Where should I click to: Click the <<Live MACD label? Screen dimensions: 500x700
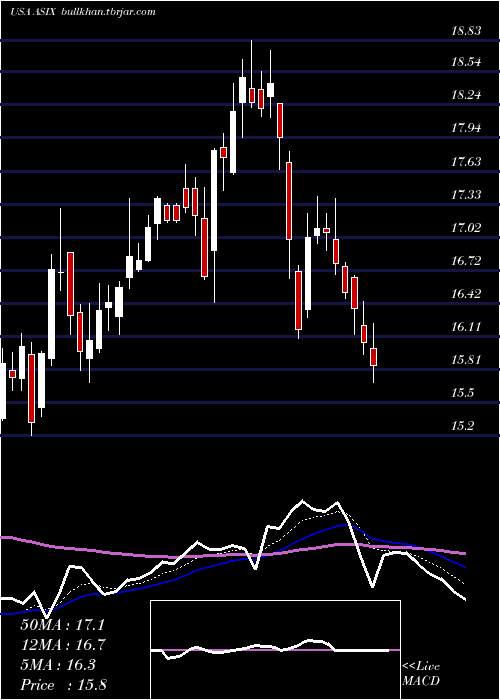coord(421,674)
